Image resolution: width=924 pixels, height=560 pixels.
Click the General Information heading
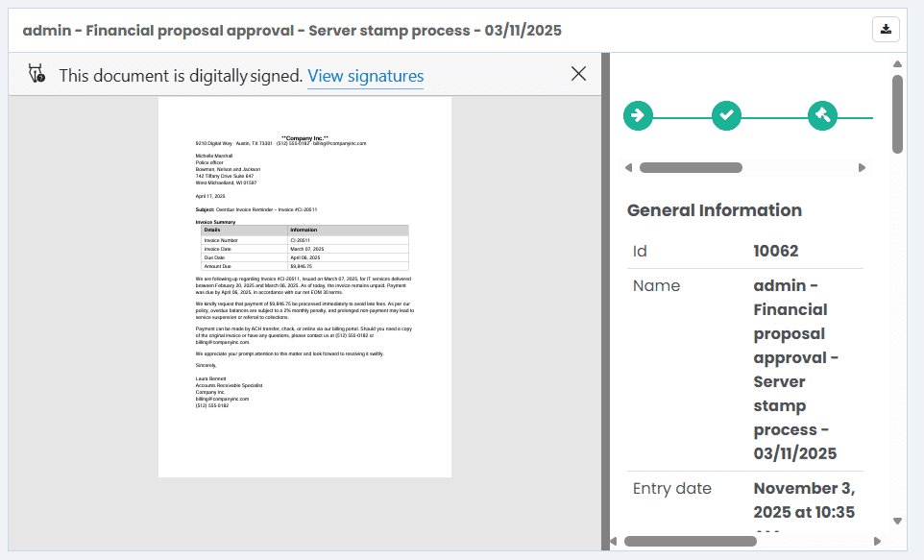(714, 210)
